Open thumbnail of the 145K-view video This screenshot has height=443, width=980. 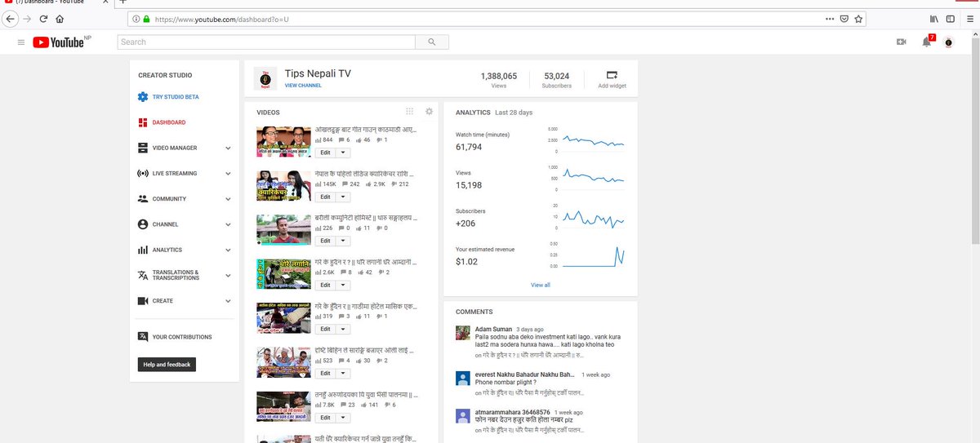pos(283,186)
